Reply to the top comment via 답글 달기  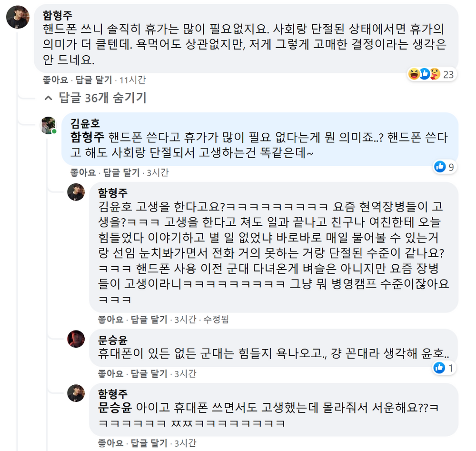coord(94,80)
